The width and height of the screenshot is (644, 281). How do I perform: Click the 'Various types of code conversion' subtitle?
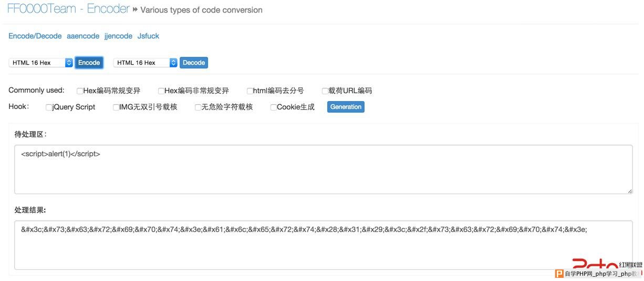tap(201, 10)
